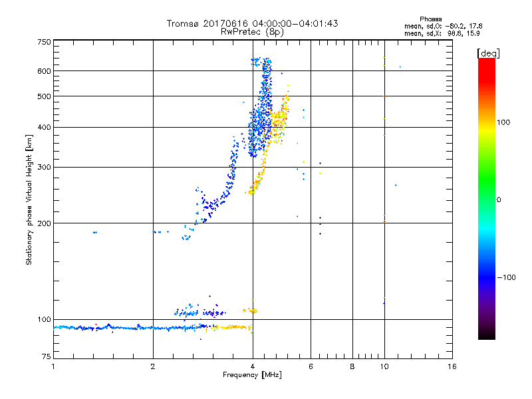Click the y-axis tick label "300"

coord(44,168)
